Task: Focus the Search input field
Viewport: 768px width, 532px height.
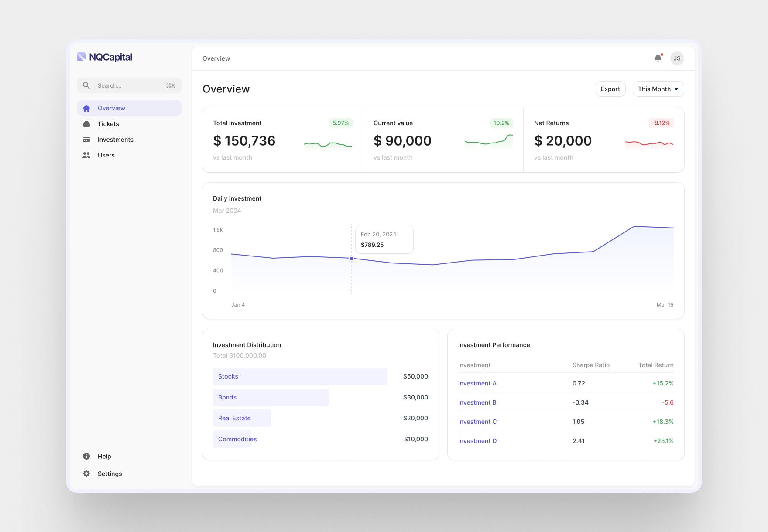Action: pos(129,85)
